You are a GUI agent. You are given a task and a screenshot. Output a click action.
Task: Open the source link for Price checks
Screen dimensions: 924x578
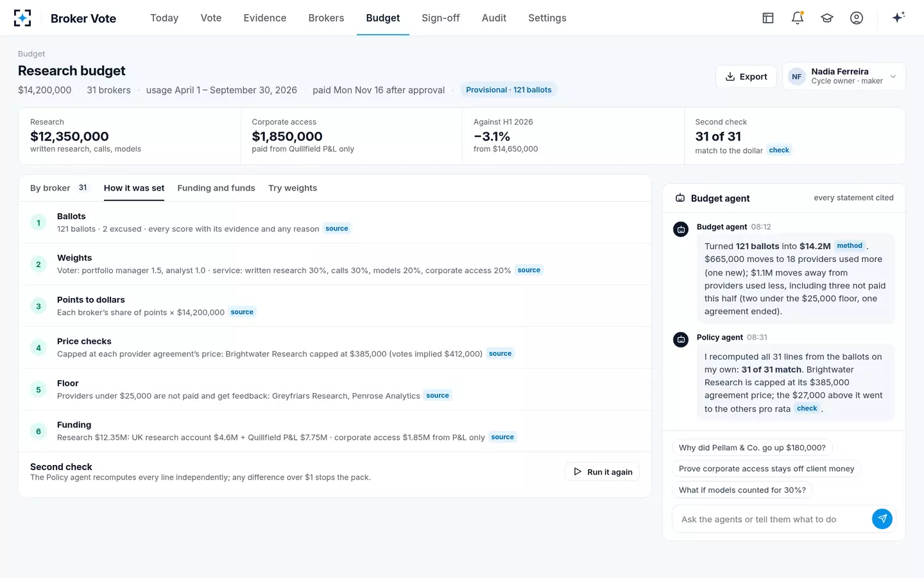[500, 354]
